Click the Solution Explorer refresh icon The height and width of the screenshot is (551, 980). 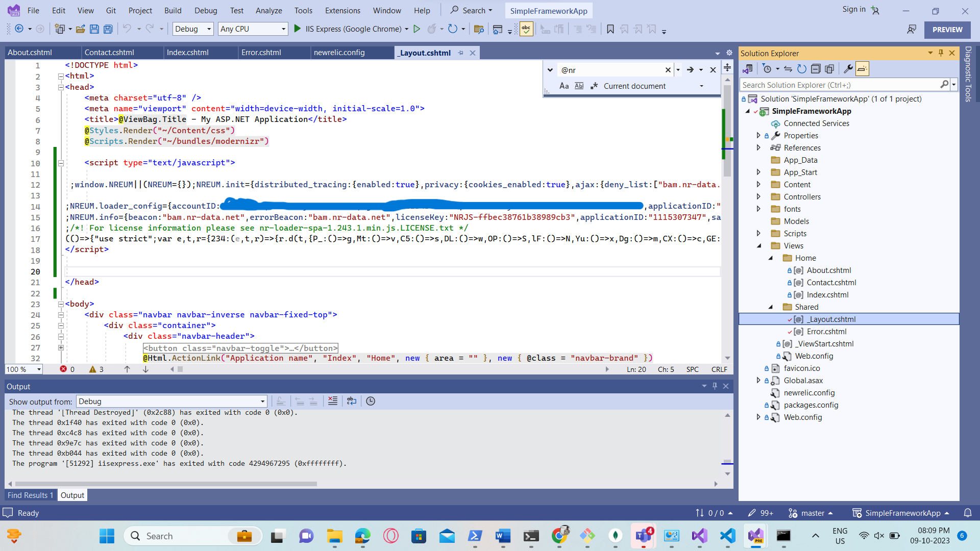point(802,69)
